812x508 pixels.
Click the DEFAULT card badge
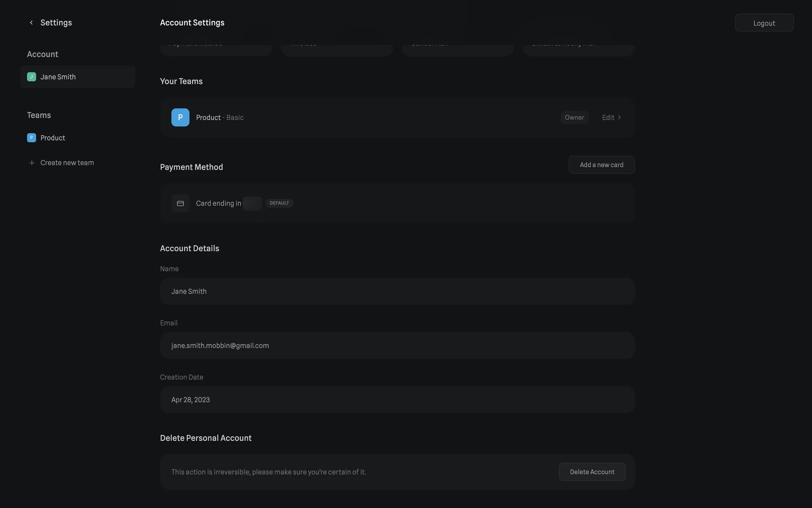tap(279, 203)
